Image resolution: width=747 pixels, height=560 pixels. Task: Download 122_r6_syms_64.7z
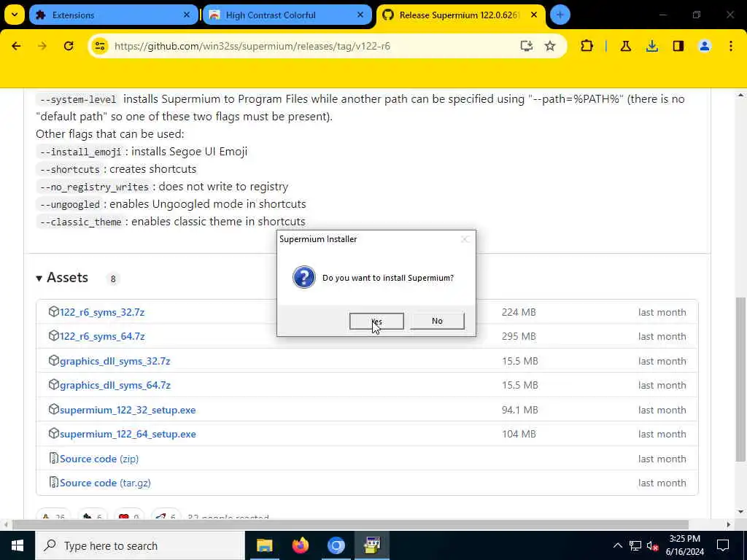point(102,337)
